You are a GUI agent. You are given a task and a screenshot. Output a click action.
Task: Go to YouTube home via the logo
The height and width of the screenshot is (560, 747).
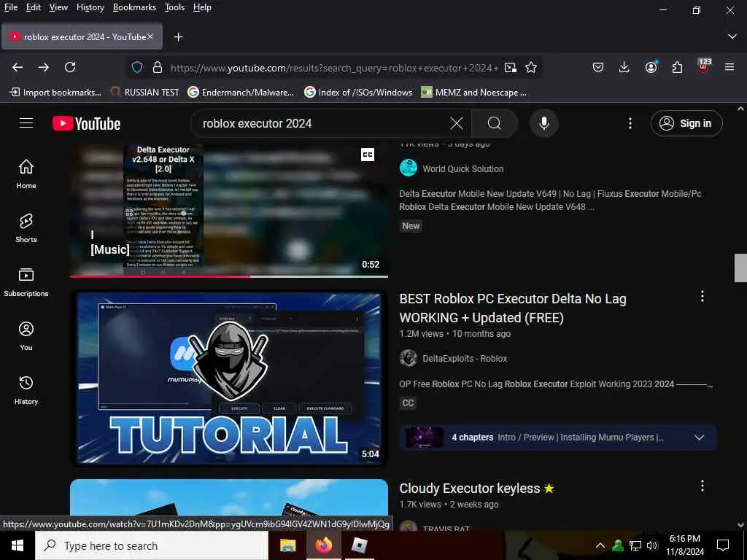(86, 123)
